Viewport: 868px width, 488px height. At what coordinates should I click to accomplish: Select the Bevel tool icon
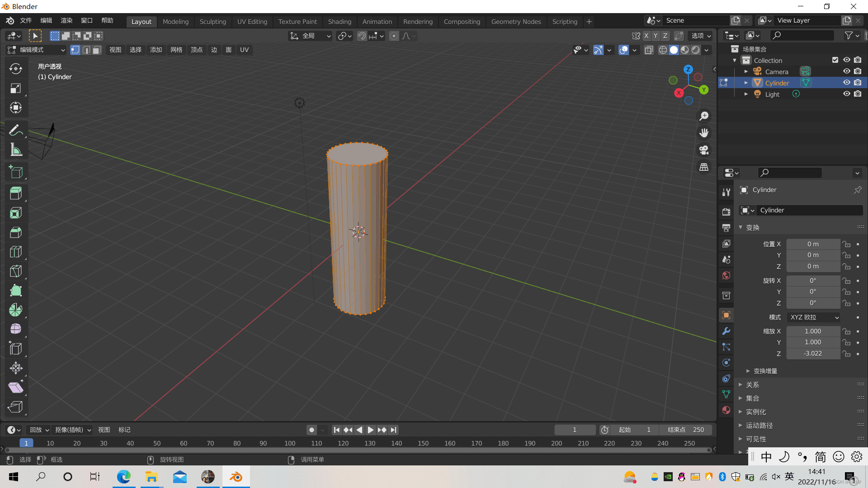point(16,232)
